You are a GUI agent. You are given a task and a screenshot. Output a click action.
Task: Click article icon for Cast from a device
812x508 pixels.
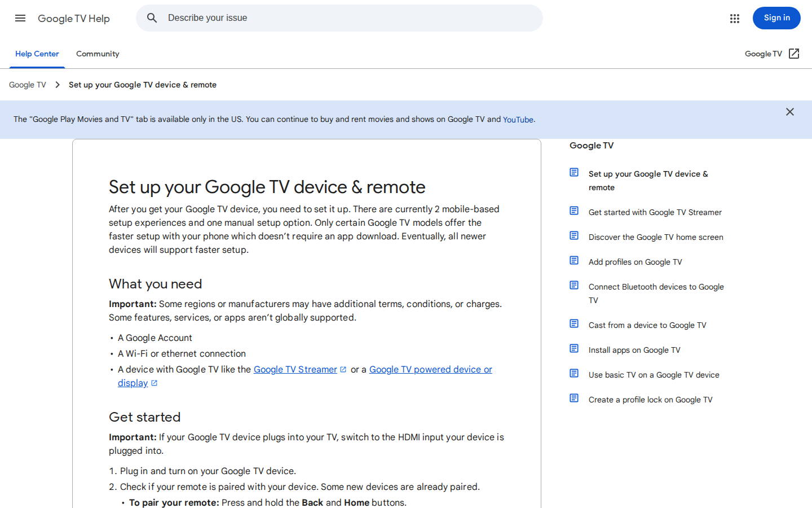point(574,323)
